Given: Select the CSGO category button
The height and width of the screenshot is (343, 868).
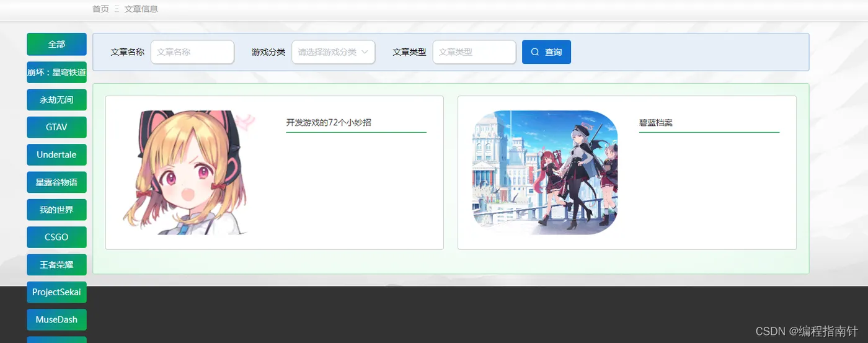Looking at the screenshot, I should (x=56, y=237).
